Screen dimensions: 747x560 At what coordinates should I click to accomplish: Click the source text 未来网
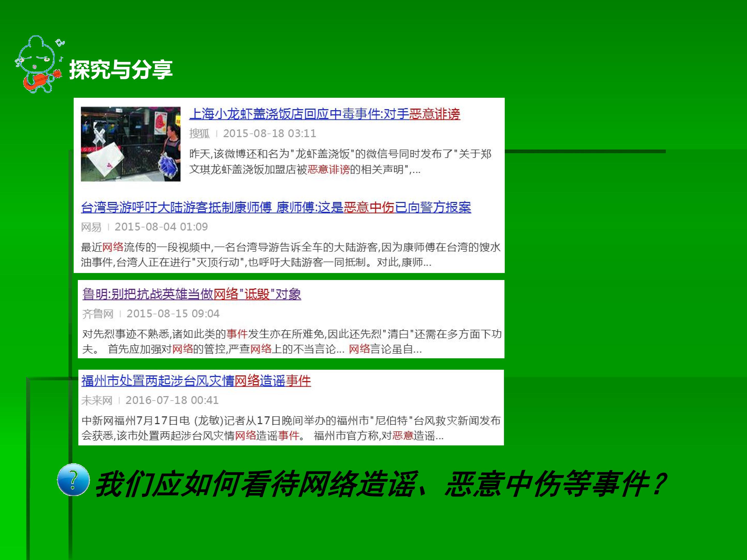click(x=97, y=400)
